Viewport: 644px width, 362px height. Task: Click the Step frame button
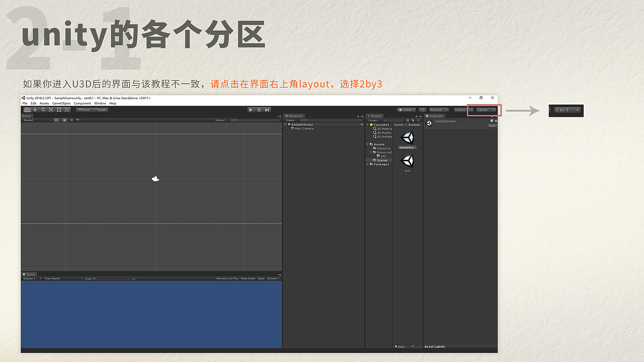(x=267, y=110)
